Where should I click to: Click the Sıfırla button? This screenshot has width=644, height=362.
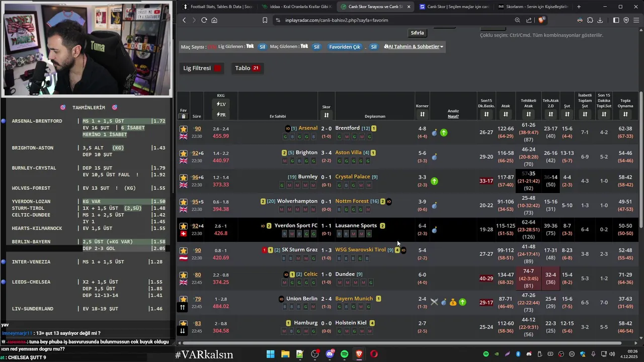point(417,33)
